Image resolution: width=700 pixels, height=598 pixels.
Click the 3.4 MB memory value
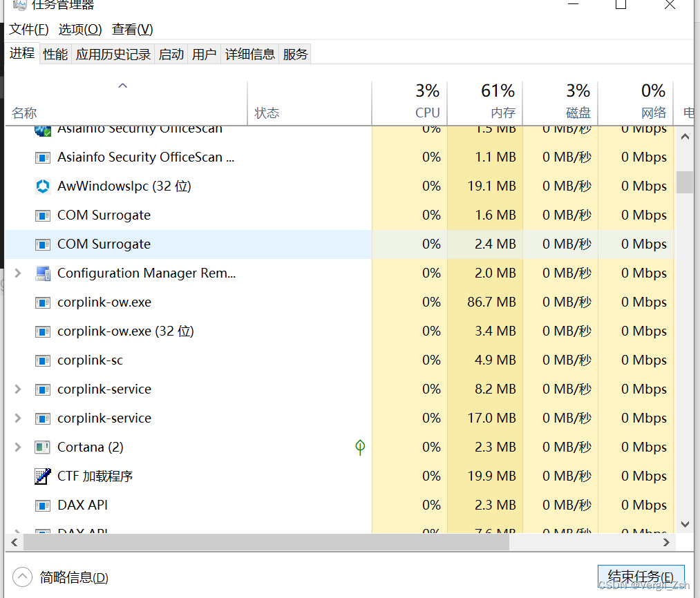(495, 331)
